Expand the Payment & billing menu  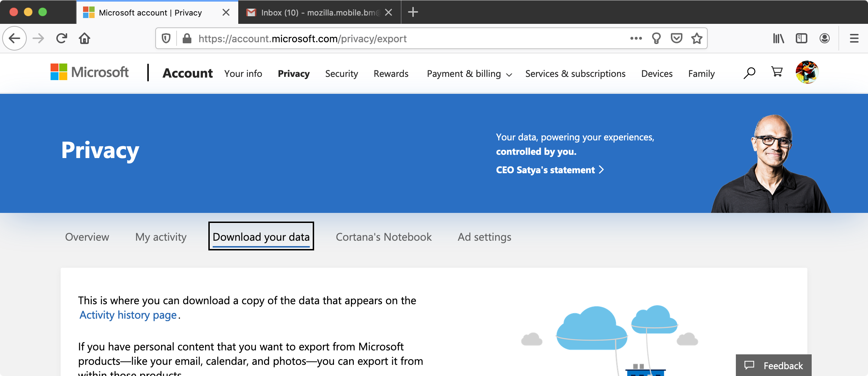click(x=469, y=74)
